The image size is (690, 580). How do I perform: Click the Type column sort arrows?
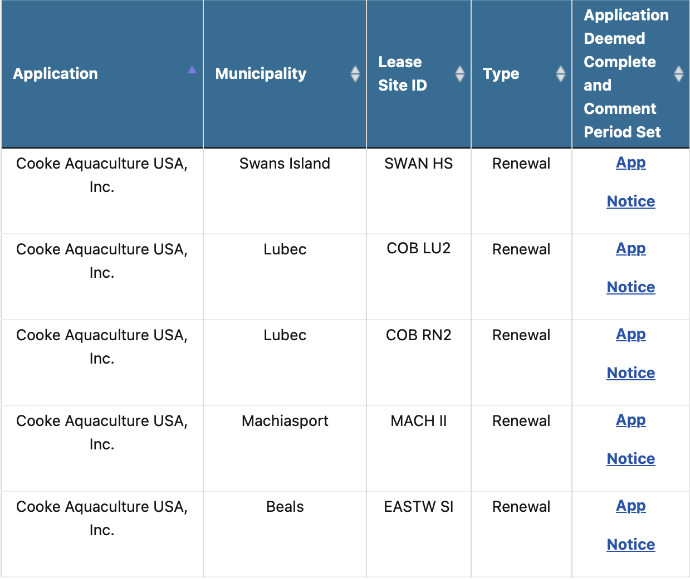click(561, 74)
